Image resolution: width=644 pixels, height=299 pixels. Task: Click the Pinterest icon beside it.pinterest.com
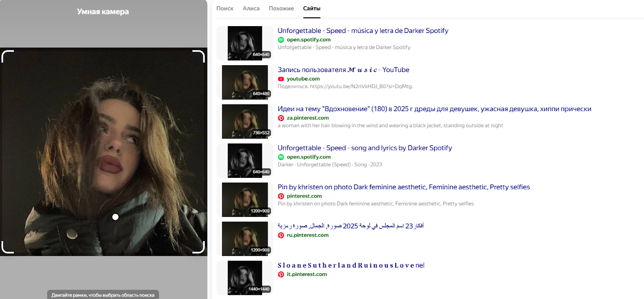click(281, 274)
